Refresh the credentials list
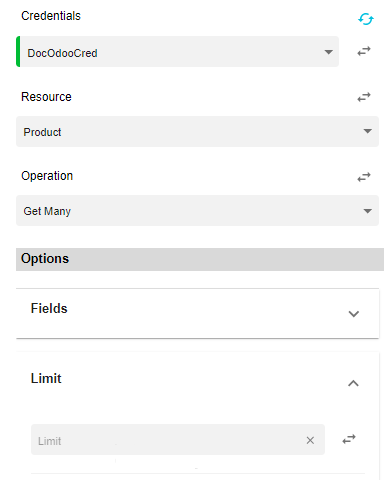This screenshot has height=480, width=388. pyautogui.click(x=366, y=19)
